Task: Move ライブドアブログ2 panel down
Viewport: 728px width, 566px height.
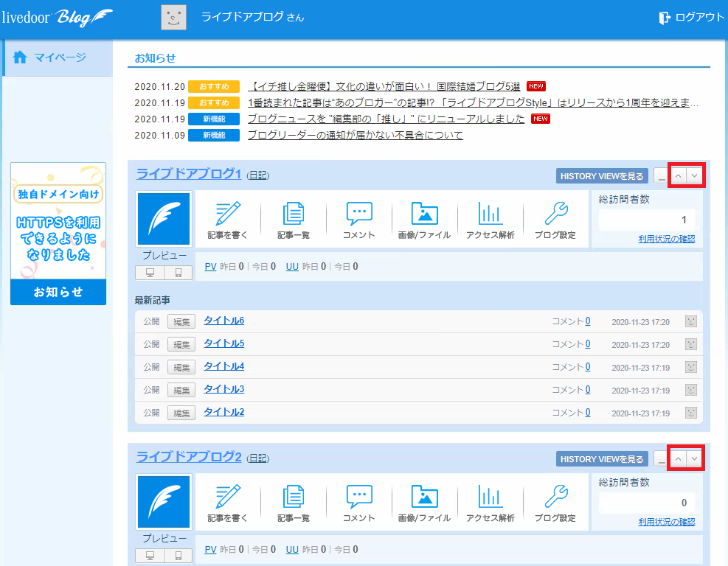Action: pos(694,459)
